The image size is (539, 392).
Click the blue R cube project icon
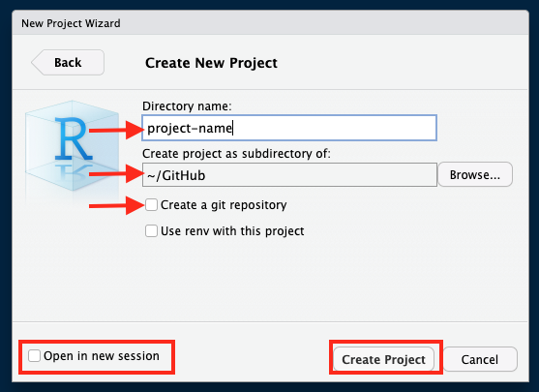(73, 146)
